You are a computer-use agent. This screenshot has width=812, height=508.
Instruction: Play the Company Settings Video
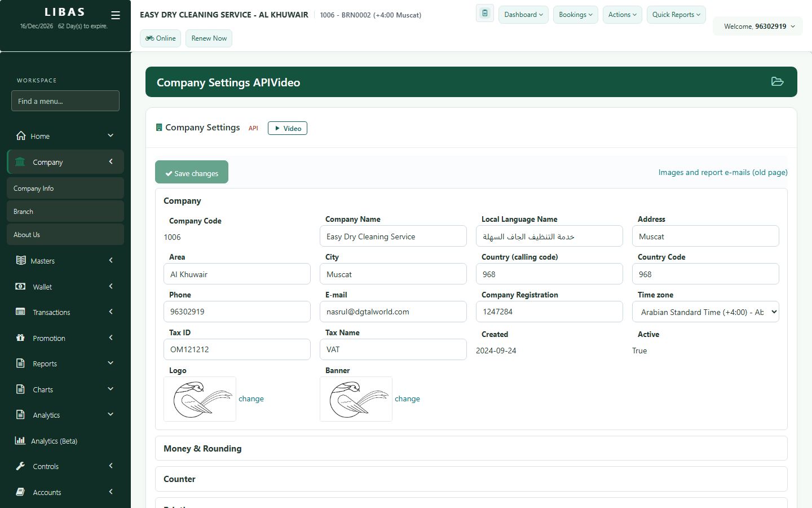(288, 128)
